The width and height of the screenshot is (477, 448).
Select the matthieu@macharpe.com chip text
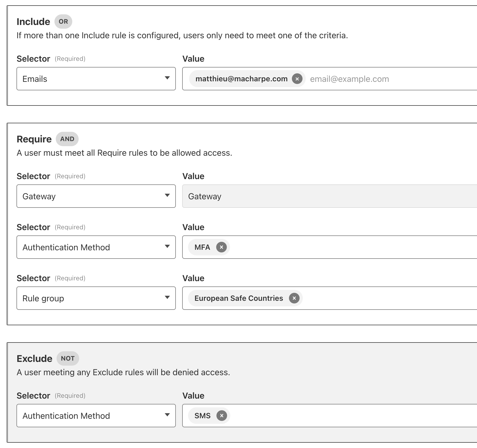coord(241,79)
